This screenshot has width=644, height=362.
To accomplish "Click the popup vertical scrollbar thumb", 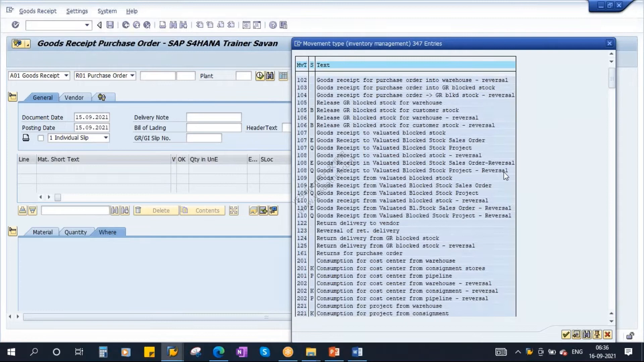I will (612, 78).
